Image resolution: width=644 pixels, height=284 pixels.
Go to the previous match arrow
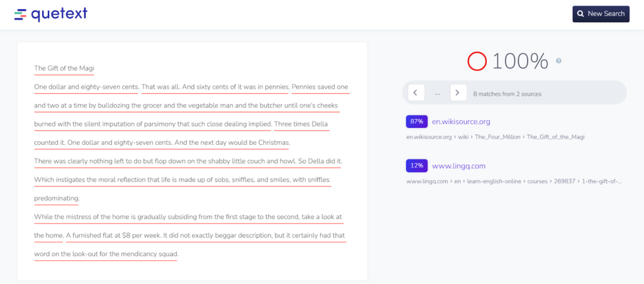[x=416, y=93]
